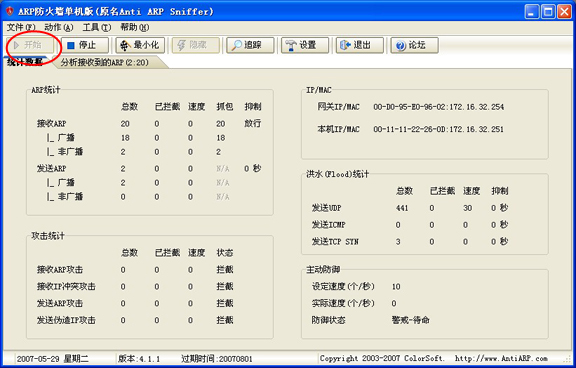Click the 接收IP冲突攻击 row label
Screen dimensions: 576x368
click(66, 286)
